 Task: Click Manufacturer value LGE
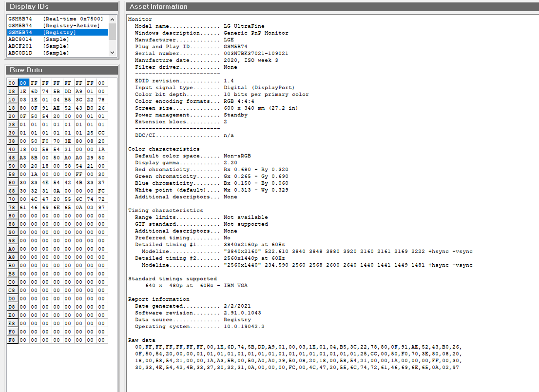tap(229, 40)
